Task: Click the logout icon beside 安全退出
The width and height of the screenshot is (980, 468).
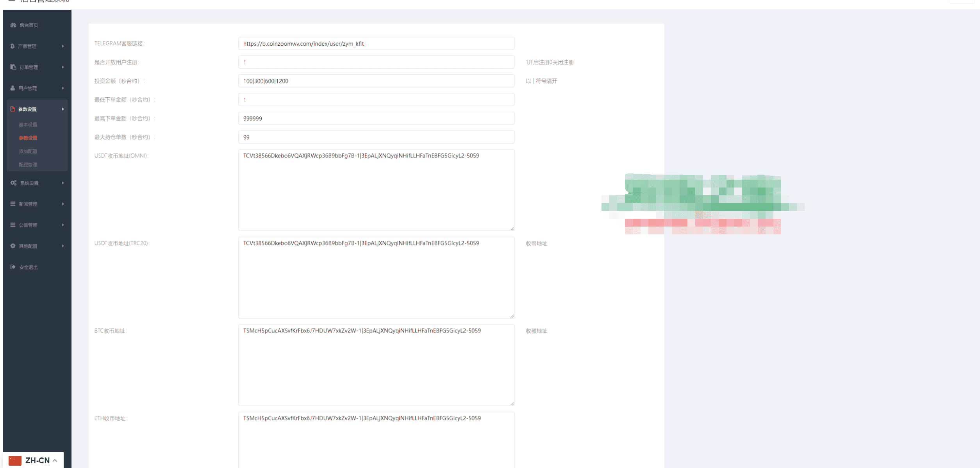Action: (x=13, y=267)
